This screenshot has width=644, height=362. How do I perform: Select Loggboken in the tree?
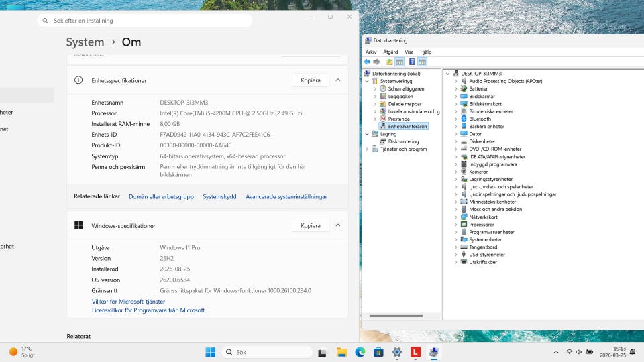click(x=400, y=96)
